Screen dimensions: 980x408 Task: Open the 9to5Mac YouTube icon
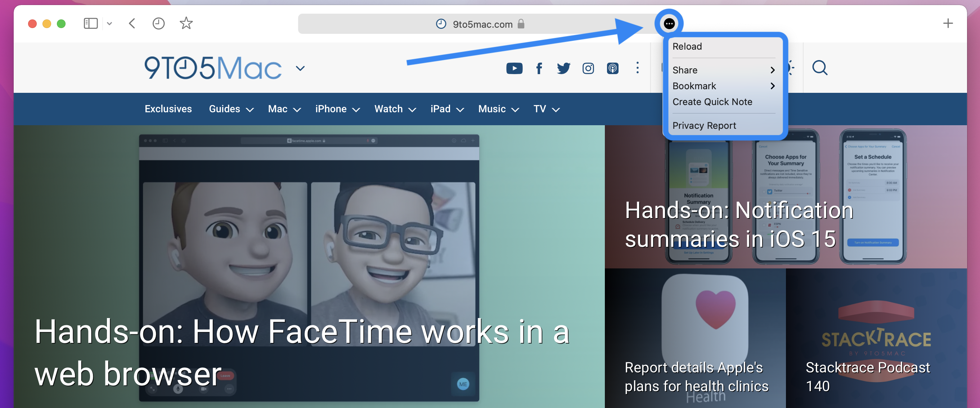tap(514, 68)
